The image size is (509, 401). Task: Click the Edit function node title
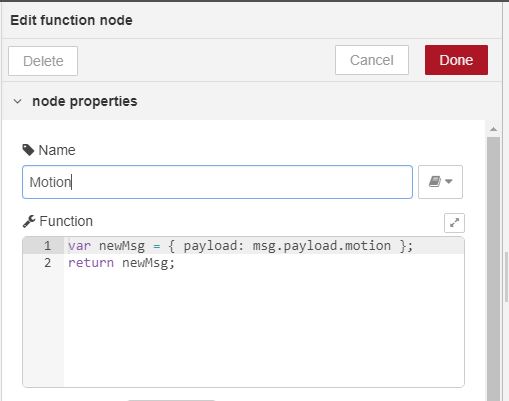(71, 20)
